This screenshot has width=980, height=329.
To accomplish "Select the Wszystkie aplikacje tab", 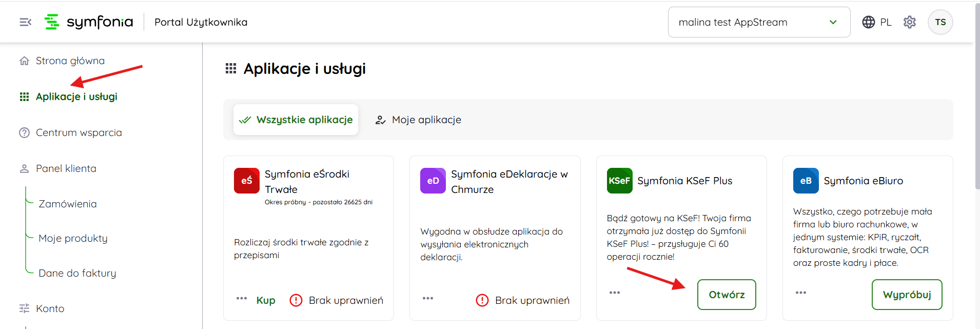I will coord(296,120).
